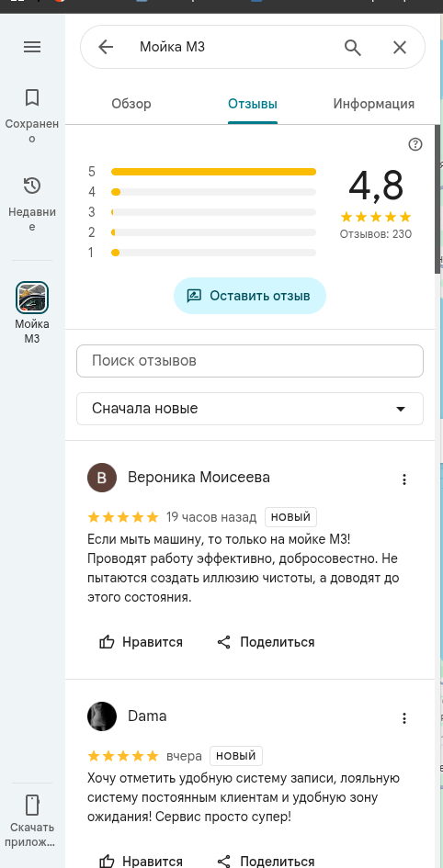Click Скачать приложение phone icon
Screen dimensions: 443x868
click(32, 806)
